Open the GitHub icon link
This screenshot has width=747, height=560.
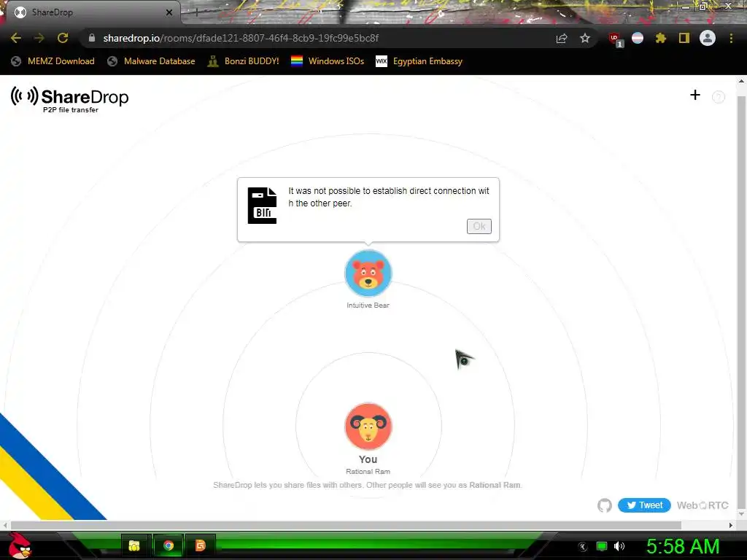[605, 505]
